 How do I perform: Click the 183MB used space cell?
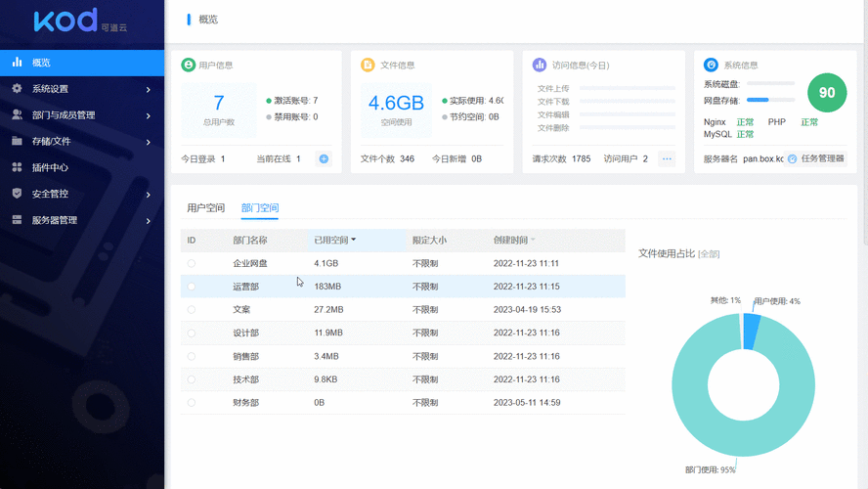click(x=327, y=287)
